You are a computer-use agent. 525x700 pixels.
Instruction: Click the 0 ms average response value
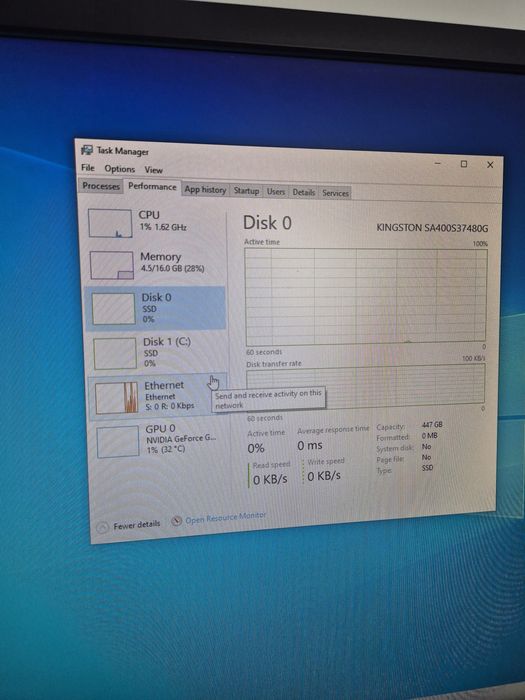310,445
